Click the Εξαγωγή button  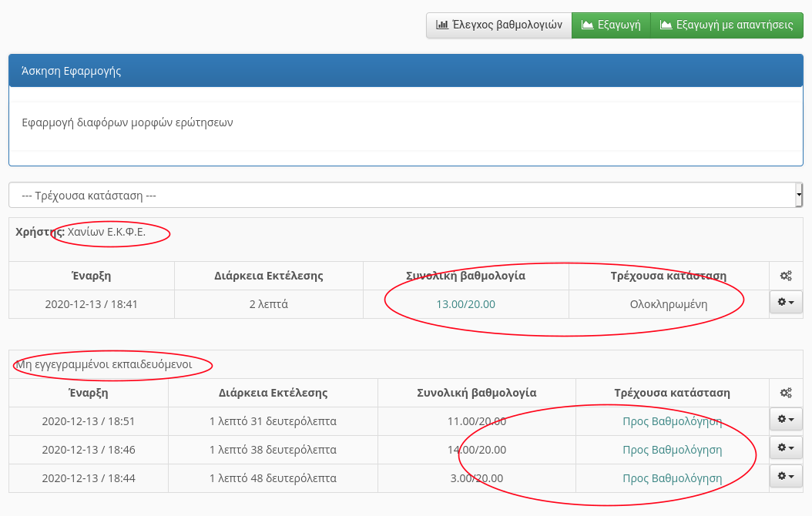(611, 25)
